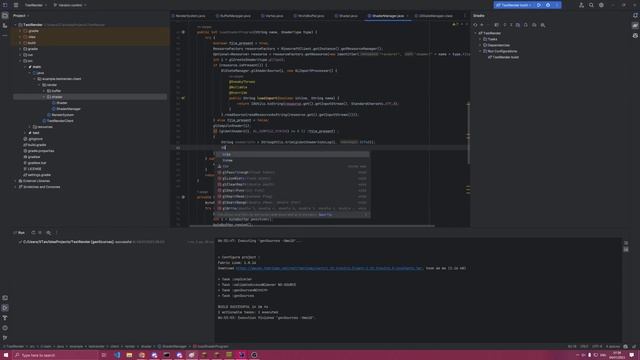The image size is (640, 360).
Task: Click ShaderManager breadcrumb in status bar
Action: tap(172, 347)
